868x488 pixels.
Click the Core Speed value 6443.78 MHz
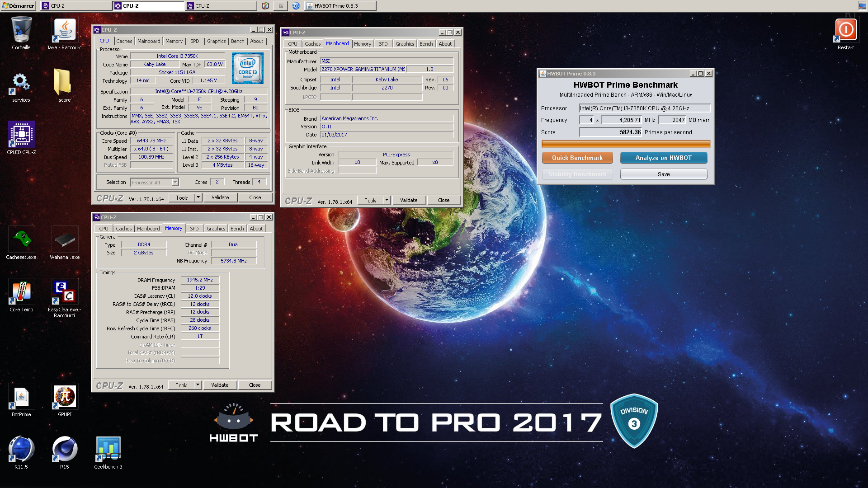click(151, 141)
